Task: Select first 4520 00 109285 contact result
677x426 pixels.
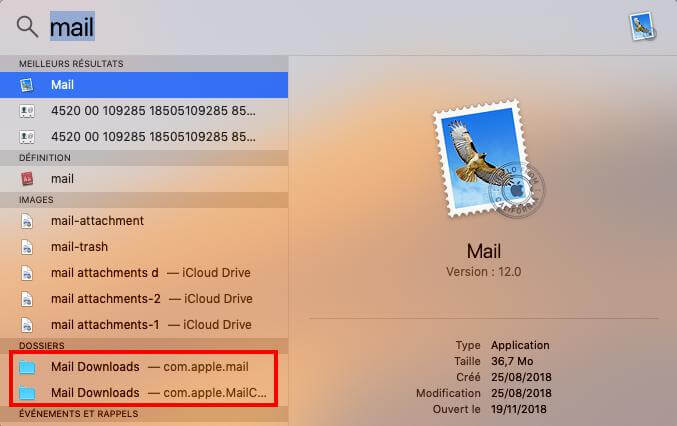Action: (144, 111)
